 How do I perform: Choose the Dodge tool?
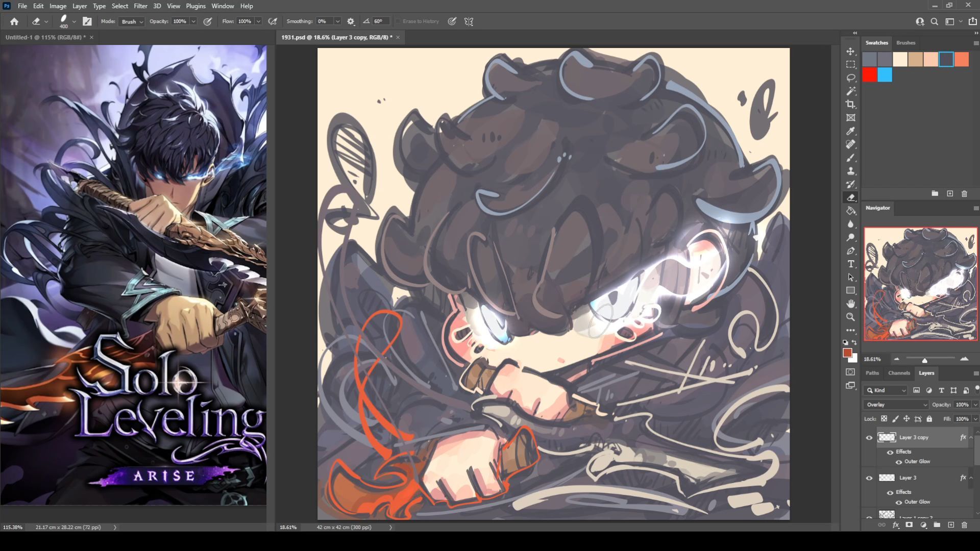click(850, 237)
